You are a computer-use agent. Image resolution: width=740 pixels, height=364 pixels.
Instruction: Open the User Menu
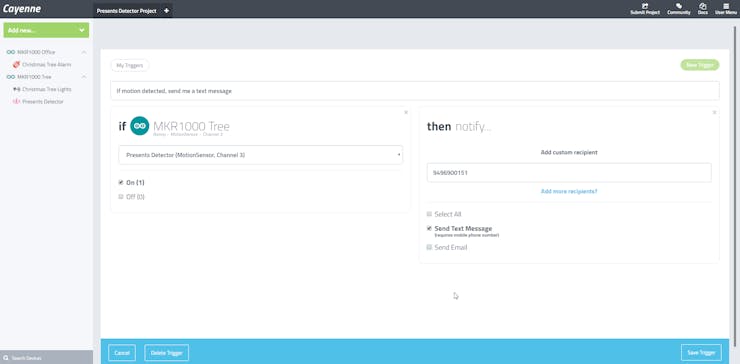(725, 9)
